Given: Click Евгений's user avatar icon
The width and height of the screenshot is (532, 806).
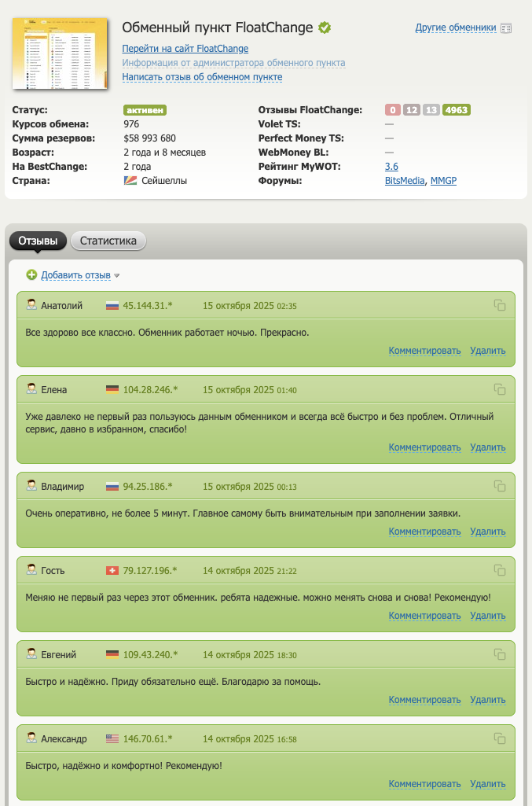Looking at the screenshot, I should 31,654.
